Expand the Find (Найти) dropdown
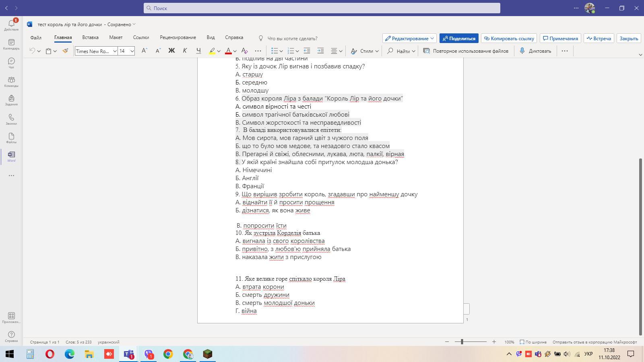 pyautogui.click(x=413, y=51)
